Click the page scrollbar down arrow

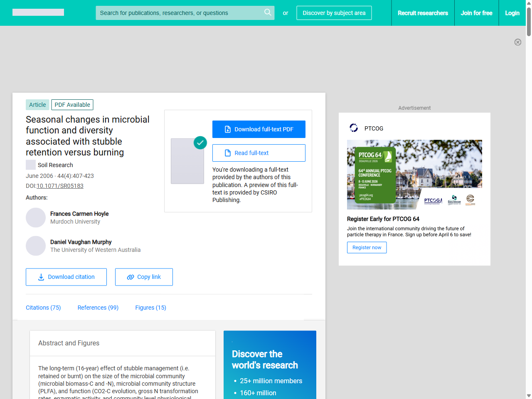[x=529, y=395]
